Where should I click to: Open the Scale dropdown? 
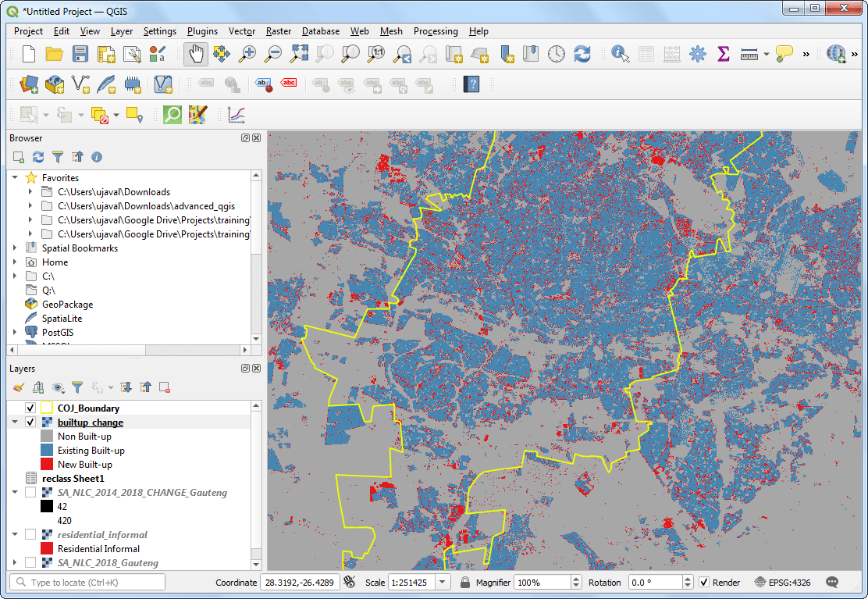(442, 583)
